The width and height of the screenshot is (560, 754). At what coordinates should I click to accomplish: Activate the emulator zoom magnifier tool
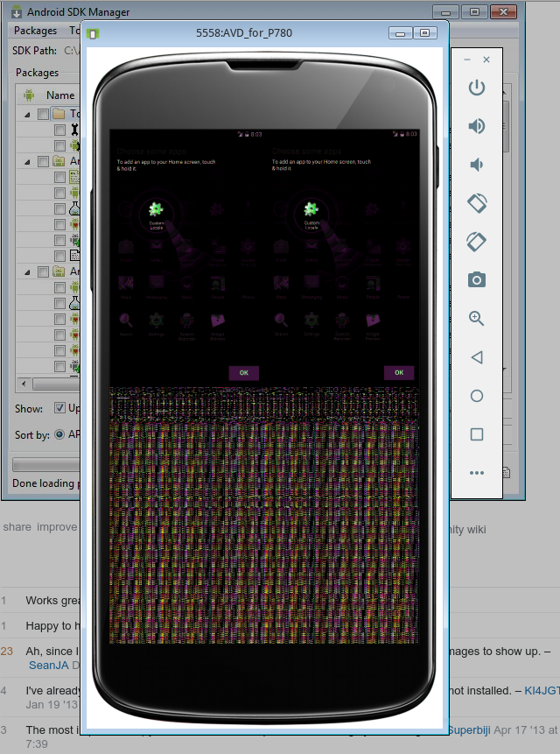pos(476,319)
